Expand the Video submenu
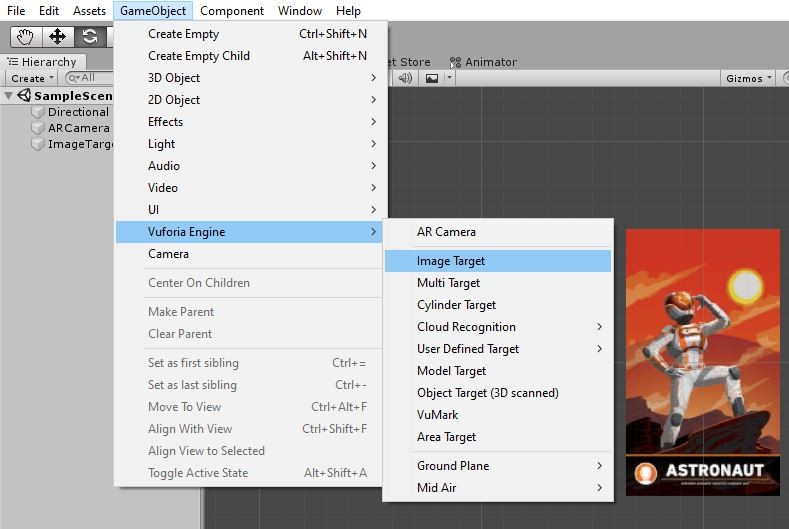Screen dimensions: 789x529 [x=251, y=188]
